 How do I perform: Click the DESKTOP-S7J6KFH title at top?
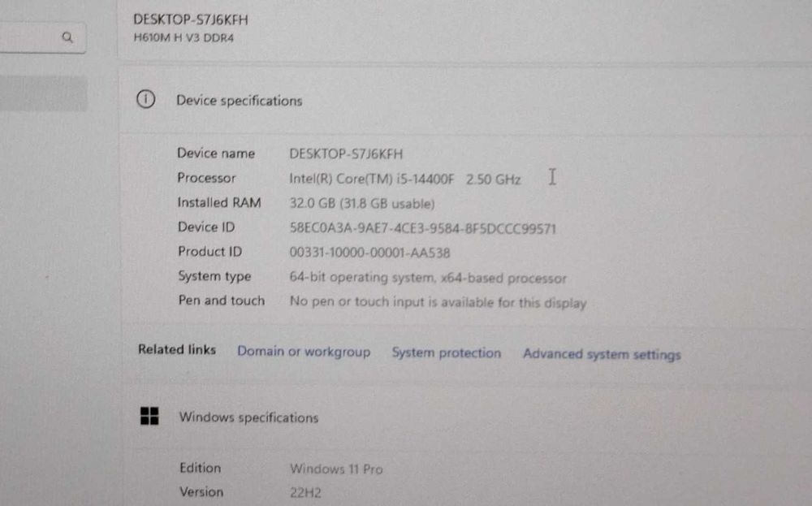tap(191, 19)
